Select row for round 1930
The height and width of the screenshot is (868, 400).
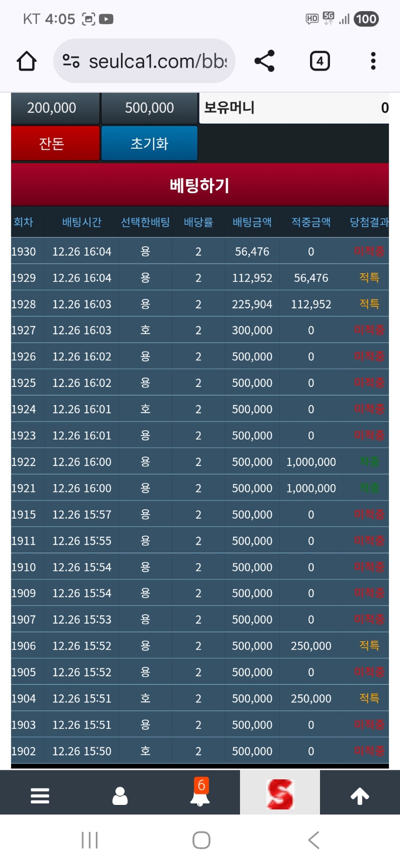pos(199,251)
